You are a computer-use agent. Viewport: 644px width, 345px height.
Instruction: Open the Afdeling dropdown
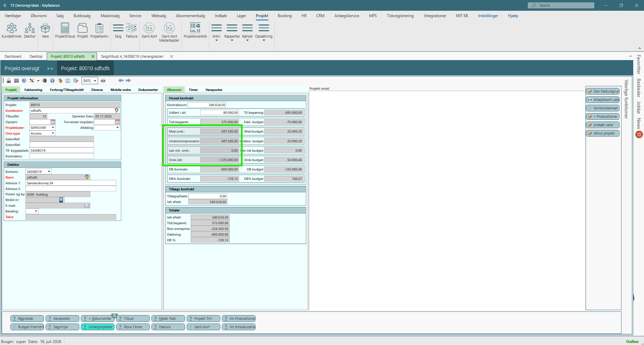(x=118, y=128)
